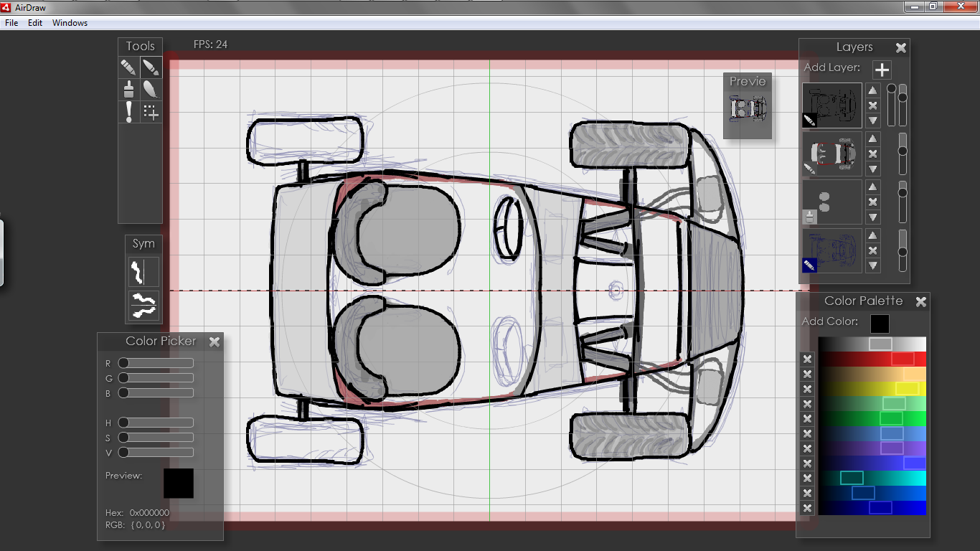Pick the multi-stroke symmetry mode in Sym panel
Viewport: 980px width, 551px height.
point(143,307)
